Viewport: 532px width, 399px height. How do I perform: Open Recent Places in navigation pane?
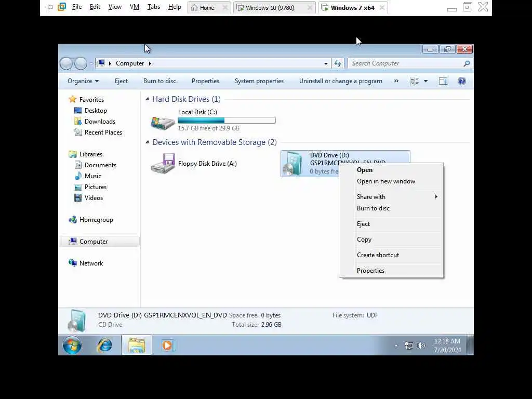(x=103, y=132)
